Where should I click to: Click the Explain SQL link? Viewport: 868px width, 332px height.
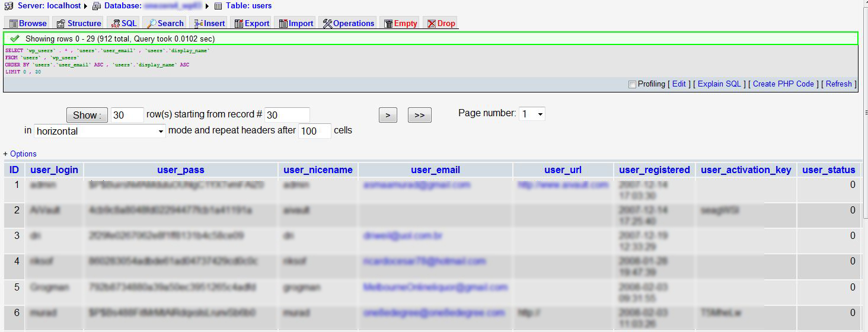click(719, 84)
